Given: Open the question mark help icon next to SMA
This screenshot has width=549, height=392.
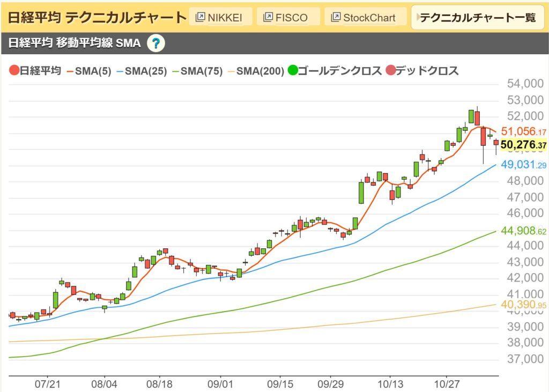Looking at the screenshot, I should [x=155, y=43].
